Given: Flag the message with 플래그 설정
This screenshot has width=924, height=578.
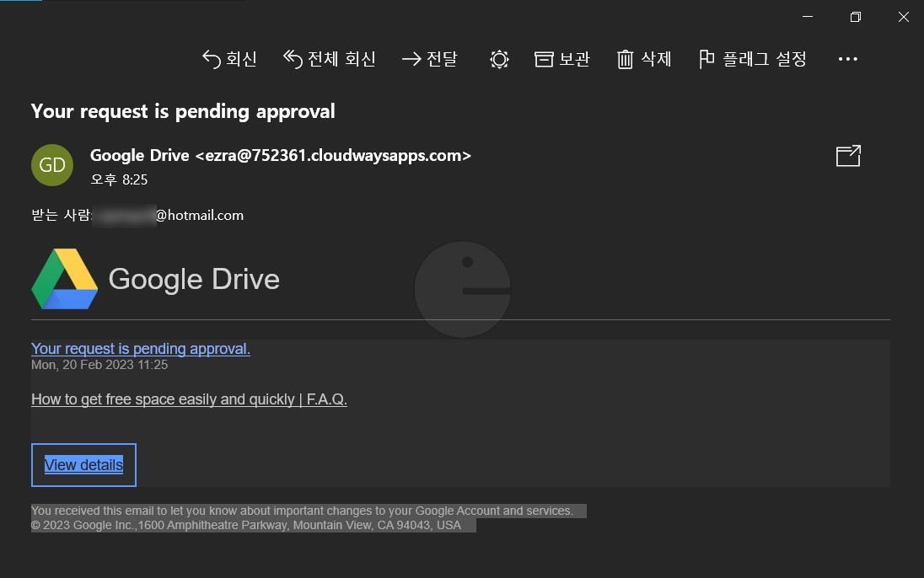Looking at the screenshot, I should tap(753, 59).
